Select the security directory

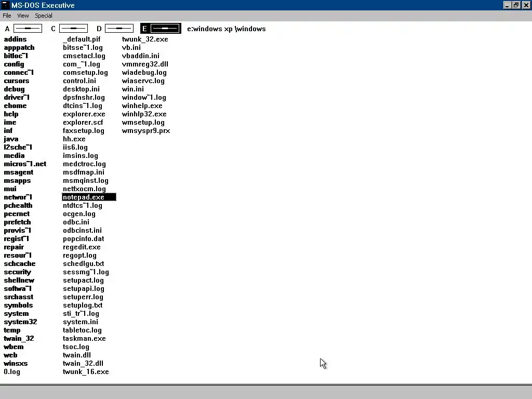(17, 272)
